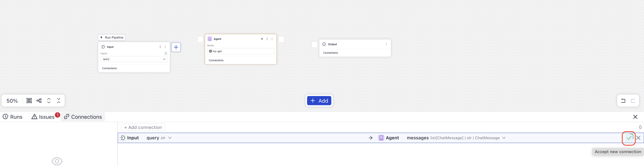Click the left handle of Agent node
This screenshot has width=644, height=166.
(x=200, y=39)
